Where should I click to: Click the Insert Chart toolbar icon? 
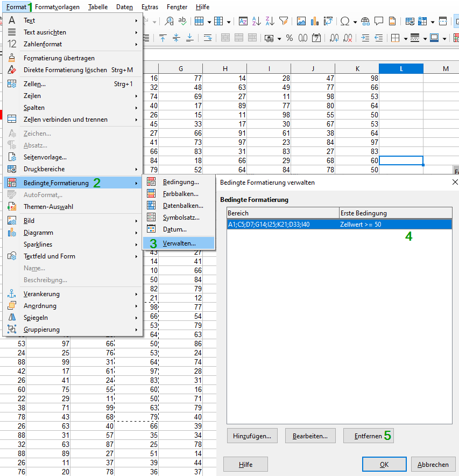tap(314, 22)
